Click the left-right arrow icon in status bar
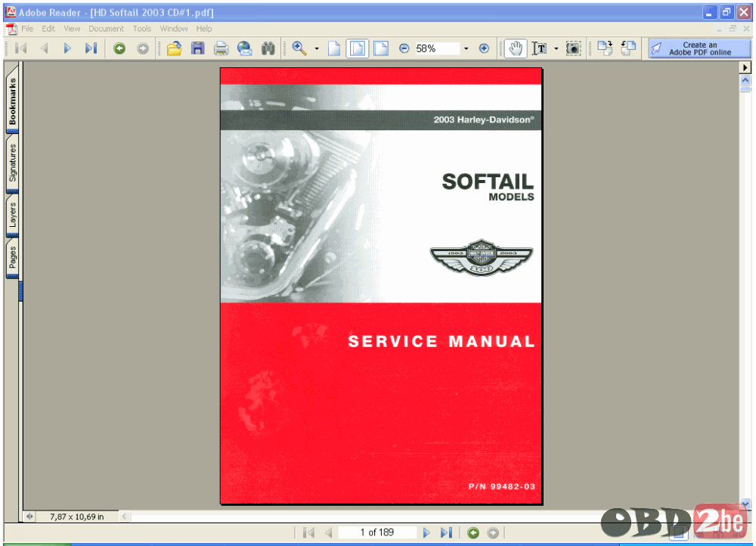This screenshot has width=756, height=546. [30, 517]
